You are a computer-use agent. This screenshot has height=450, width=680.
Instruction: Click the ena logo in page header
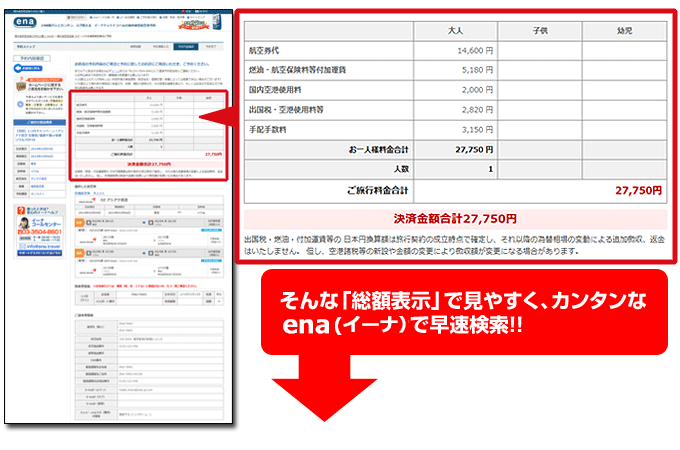(25, 22)
